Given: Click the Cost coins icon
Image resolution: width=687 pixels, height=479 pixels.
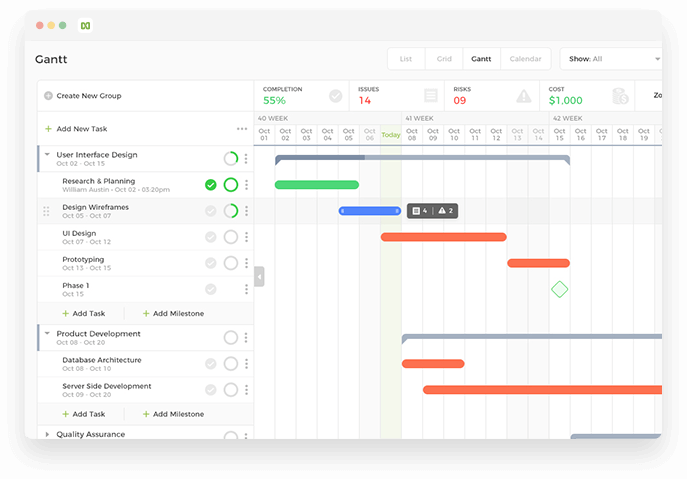Looking at the screenshot, I should [x=620, y=96].
